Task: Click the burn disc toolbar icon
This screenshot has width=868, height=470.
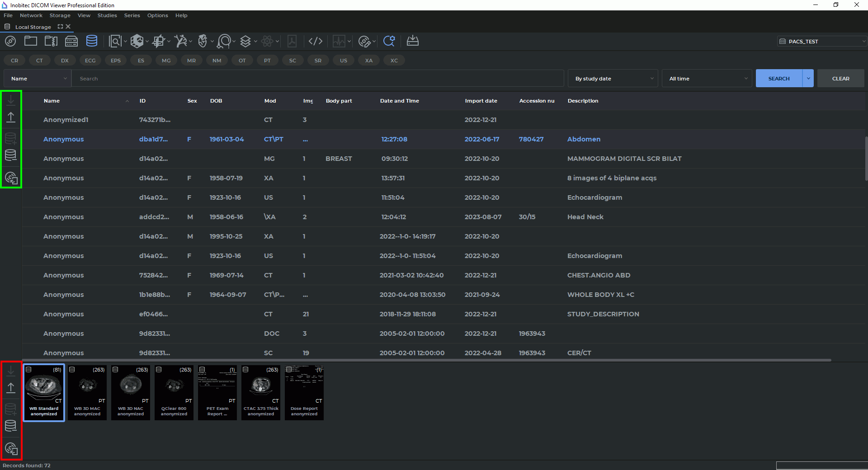Action: point(364,42)
